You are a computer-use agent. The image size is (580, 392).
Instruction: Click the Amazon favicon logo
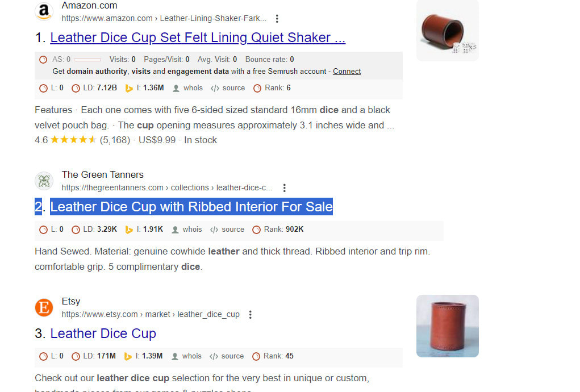point(44,11)
